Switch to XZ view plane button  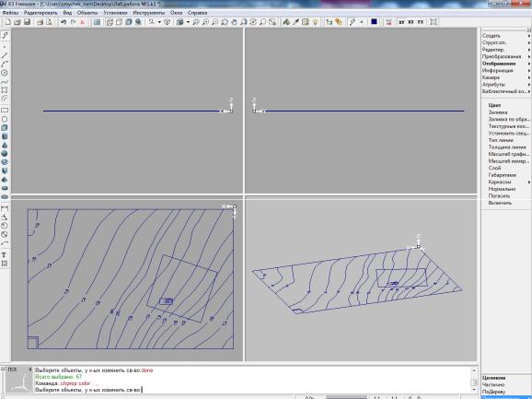411,22
